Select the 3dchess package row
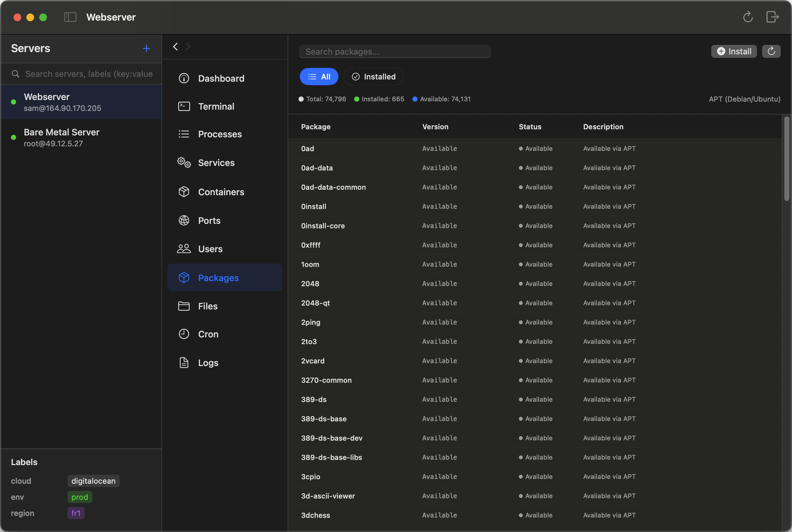Image resolution: width=792 pixels, height=532 pixels. coord(535,515)
